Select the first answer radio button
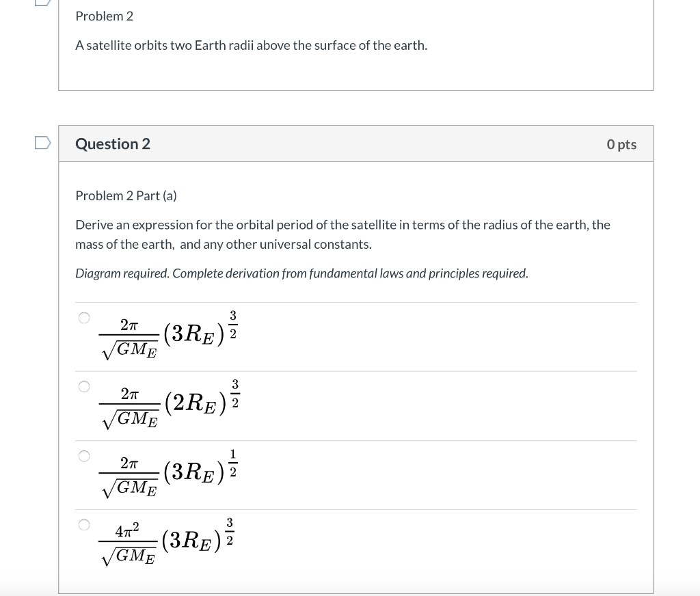 tap(83, 316)
